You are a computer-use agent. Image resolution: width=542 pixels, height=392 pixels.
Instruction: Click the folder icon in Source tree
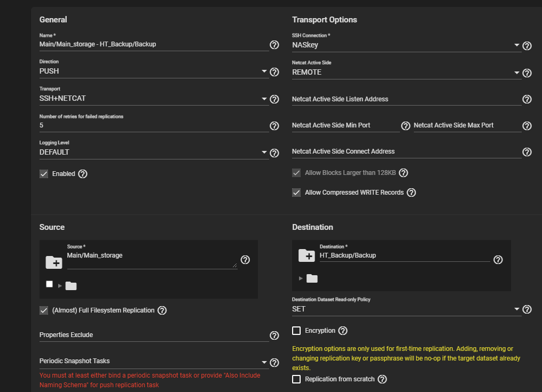[71, 286]
